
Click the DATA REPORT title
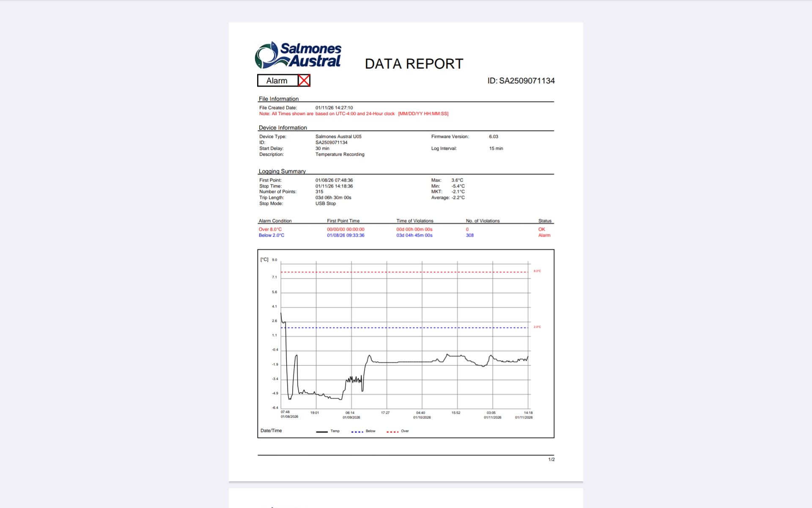point(414,64)
